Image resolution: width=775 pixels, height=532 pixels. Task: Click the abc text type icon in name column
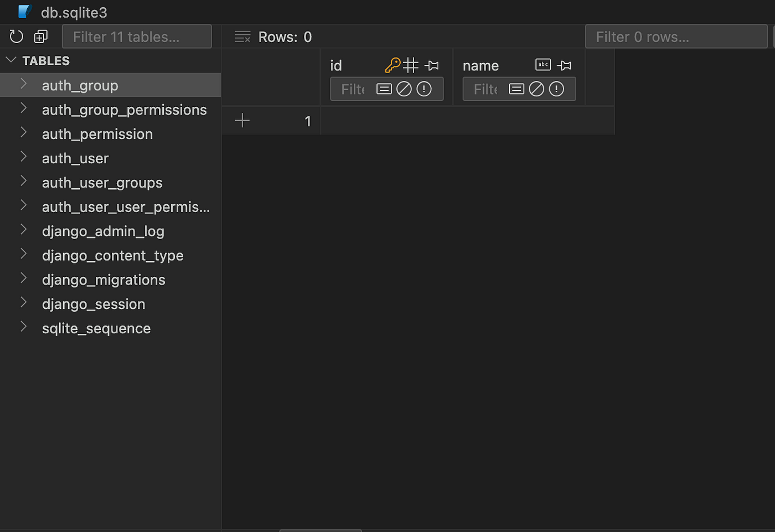coord(543,65)
